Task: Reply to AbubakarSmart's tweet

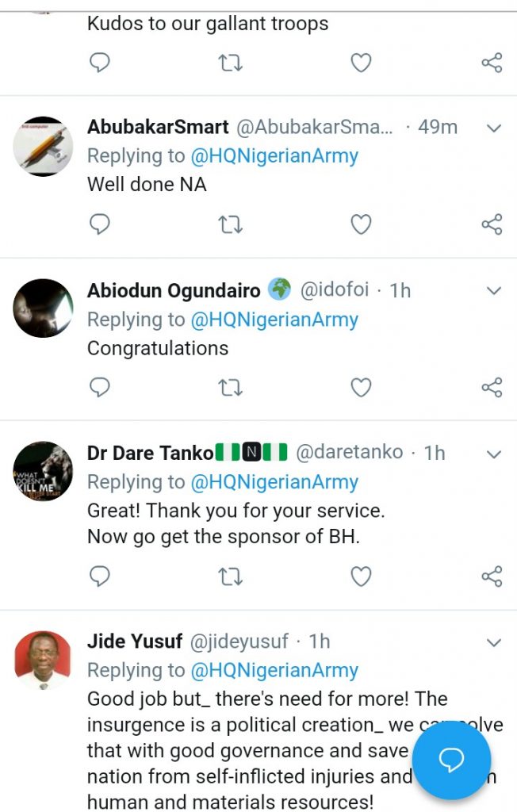Action: [99, 224]
